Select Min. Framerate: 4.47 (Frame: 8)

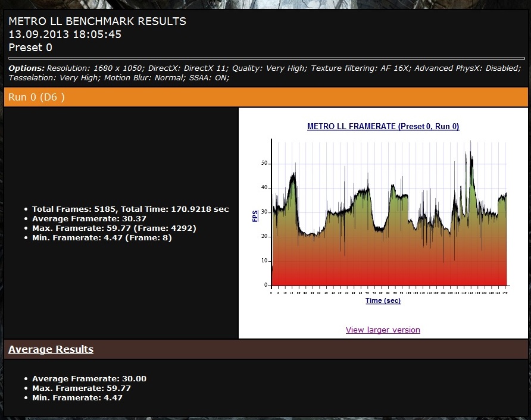click(x=102, y=237)
